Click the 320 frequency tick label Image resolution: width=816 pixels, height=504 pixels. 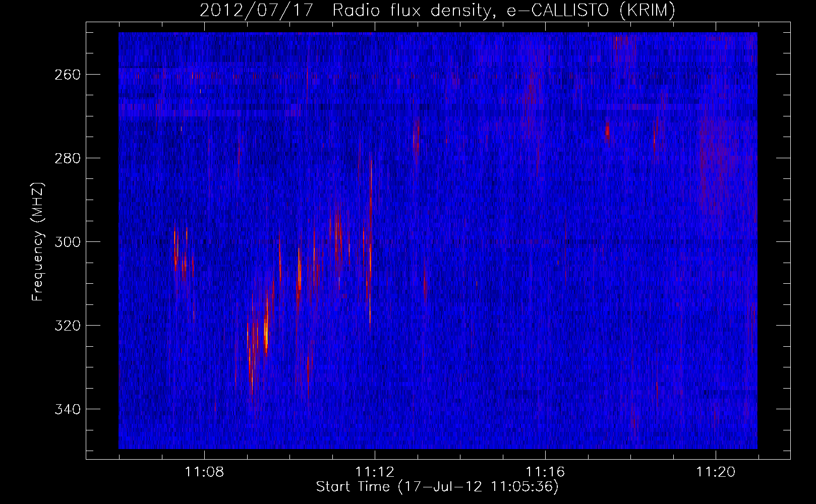click(x=67, y=325)
